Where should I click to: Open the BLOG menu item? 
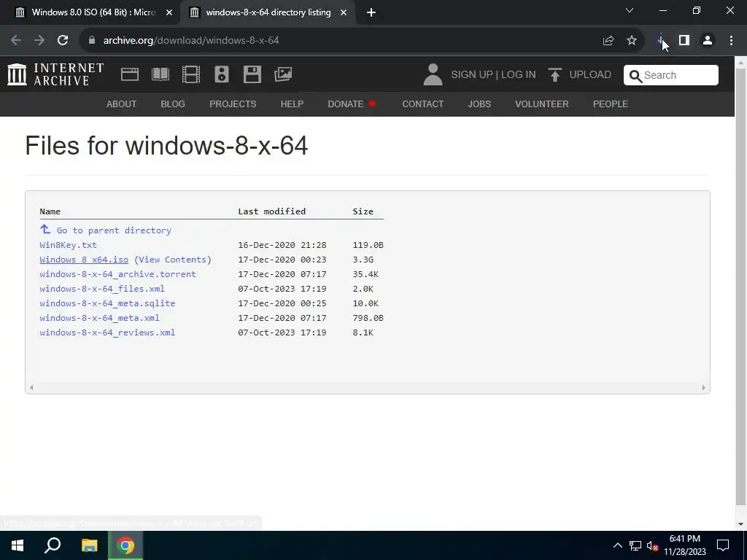click(x=173, y=104)
